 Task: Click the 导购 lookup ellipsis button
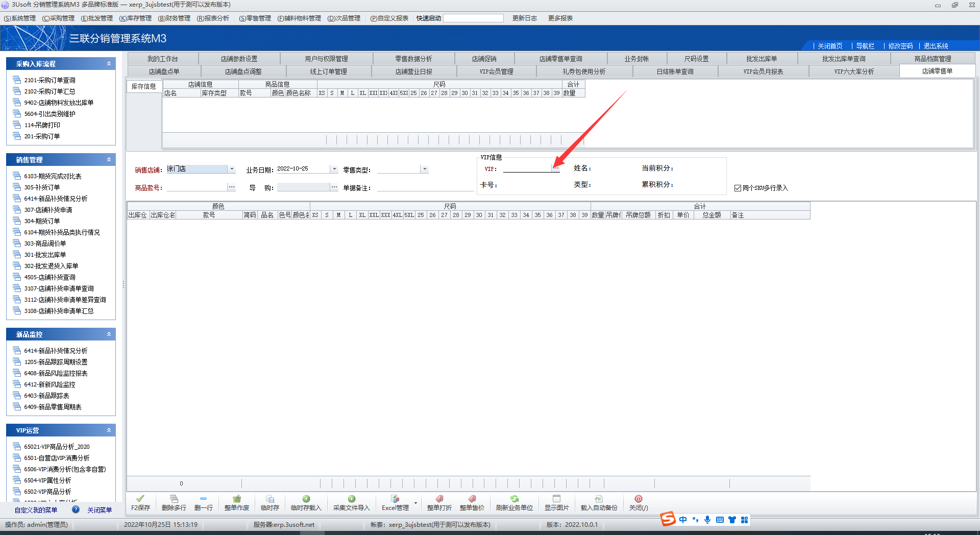click(x=334, y=187)
